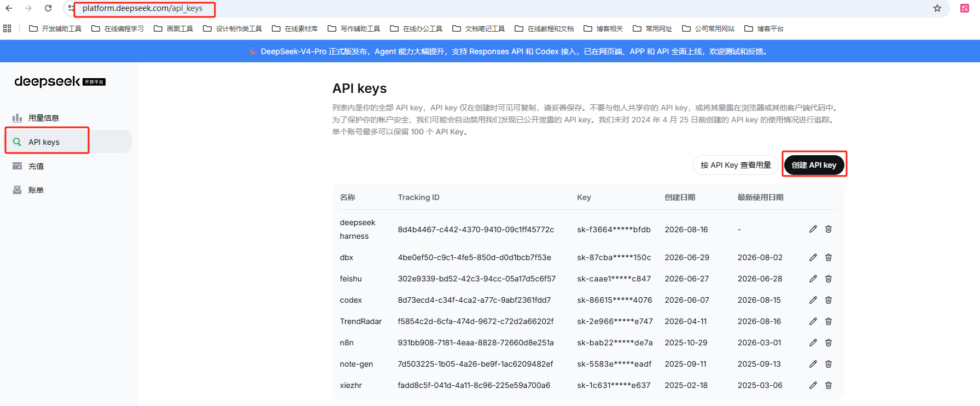Edit the codex key name

click(813, 300)
